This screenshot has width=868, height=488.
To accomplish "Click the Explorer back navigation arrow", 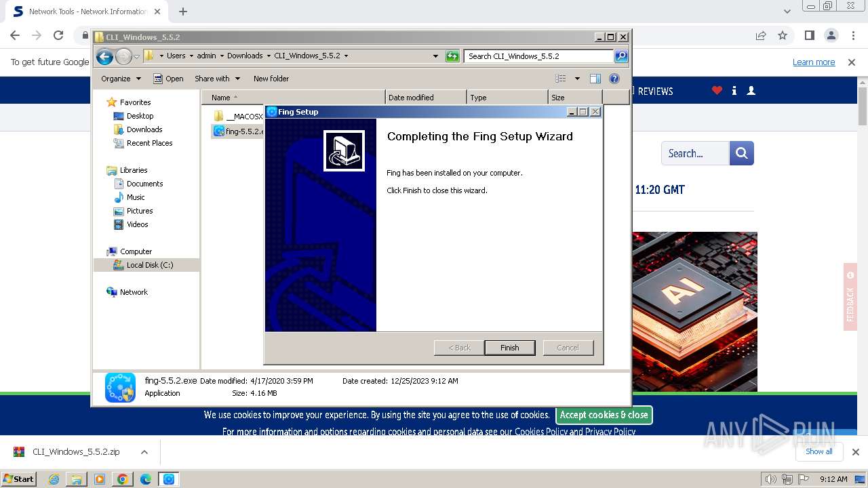I will click(x=104, y=56).
